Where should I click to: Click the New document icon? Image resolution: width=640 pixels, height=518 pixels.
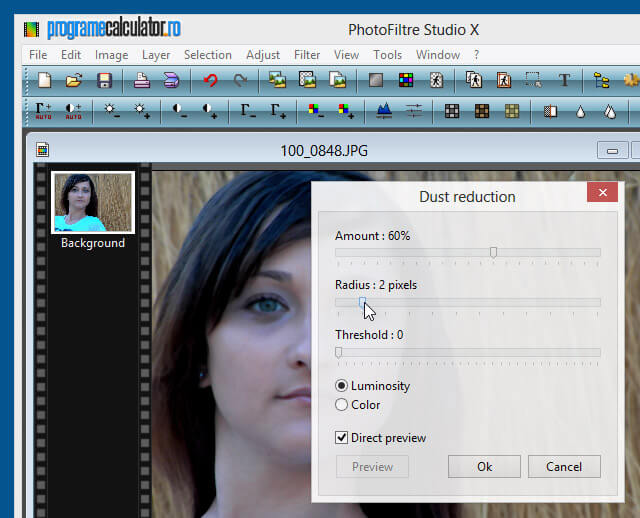tap(44, 80)
